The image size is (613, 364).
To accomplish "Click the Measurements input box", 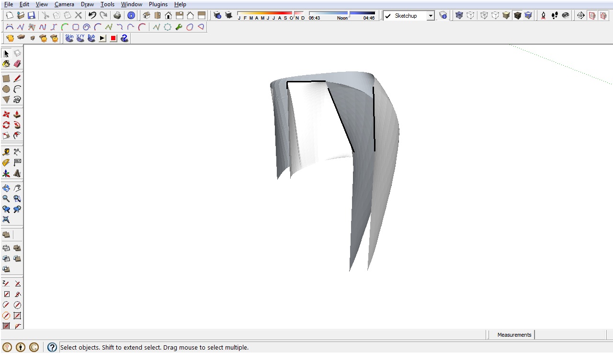I will 570,335.
